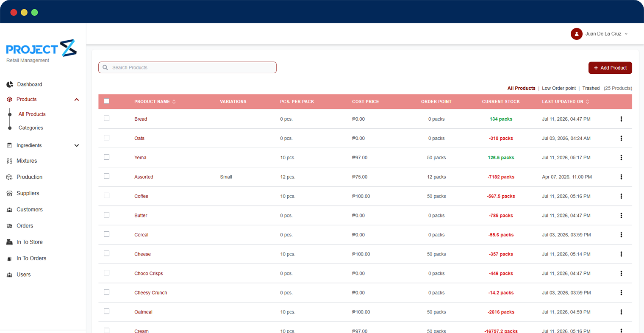This screenshot has height=333, width=644.
Task: Collapse the Products menu chevron
Action: 77,100
